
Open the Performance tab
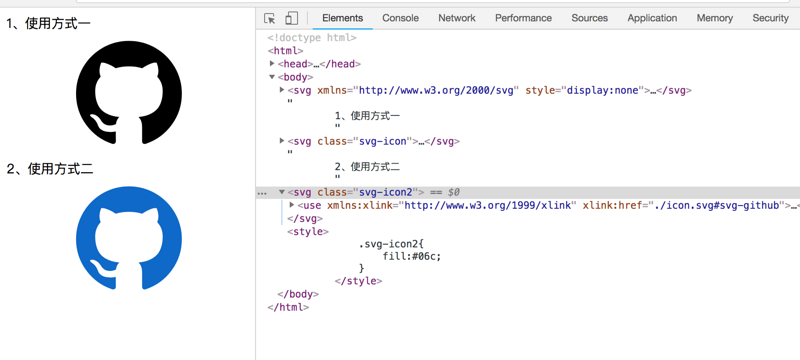point(523,18)
